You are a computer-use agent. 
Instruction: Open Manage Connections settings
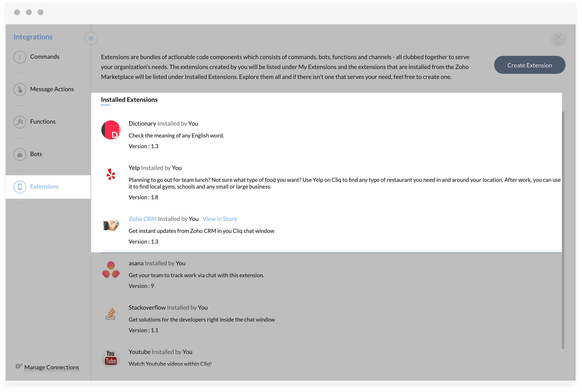[x=52, y=367]
